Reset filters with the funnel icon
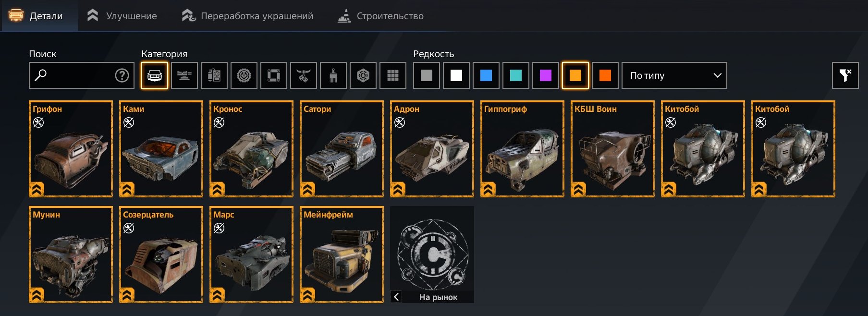Image resolution: width=868 pixels, height=316 pixels. pos(845,75)
